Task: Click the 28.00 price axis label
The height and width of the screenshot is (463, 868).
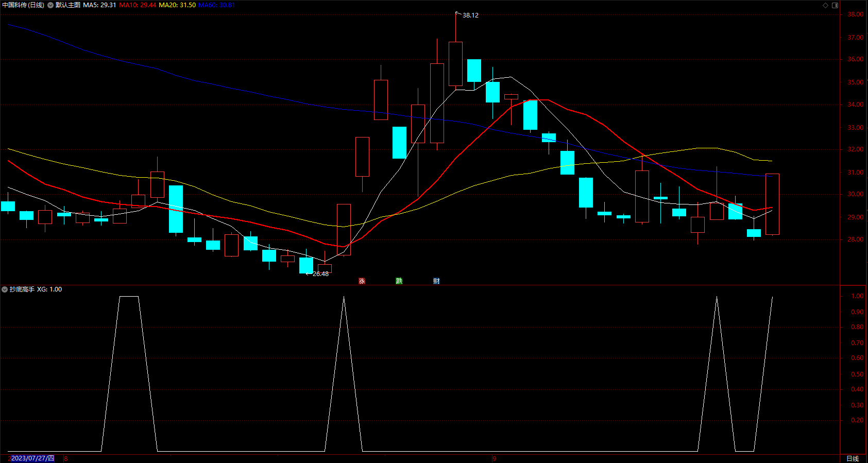Action: tap(856, 239)
